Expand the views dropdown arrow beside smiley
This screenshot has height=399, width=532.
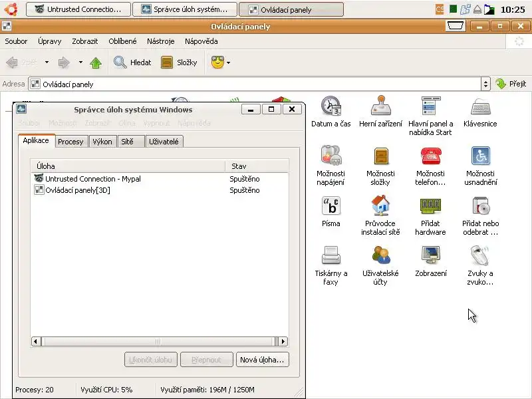(x=228, y=63)
